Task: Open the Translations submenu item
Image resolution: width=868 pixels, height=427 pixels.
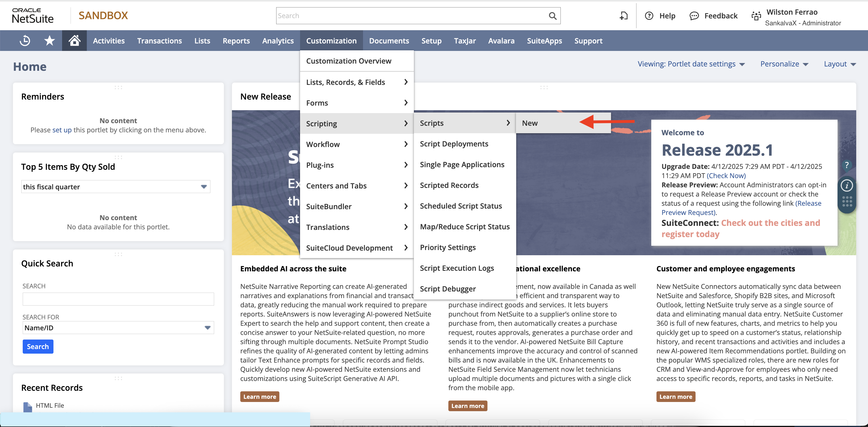Action: click(356, 227)
